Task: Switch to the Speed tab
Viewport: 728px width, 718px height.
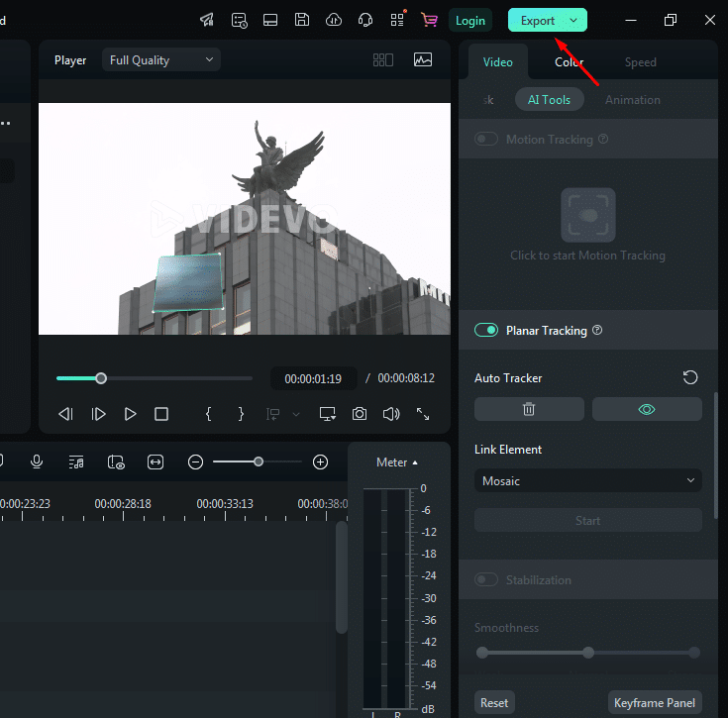Action: (x=640, y=62)
